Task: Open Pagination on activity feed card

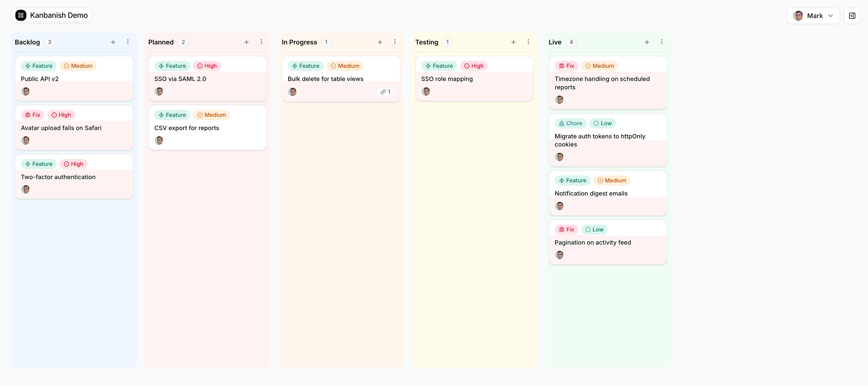Action: coord(608,242)
